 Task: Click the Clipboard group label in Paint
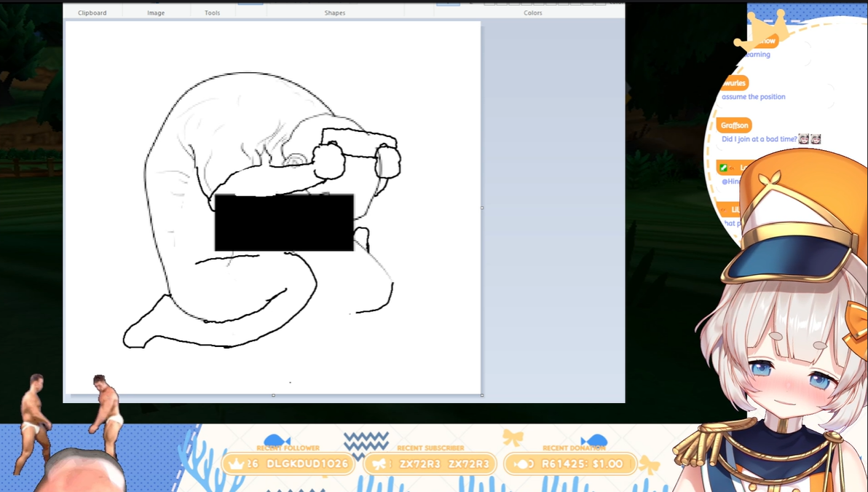coord(92,12)
